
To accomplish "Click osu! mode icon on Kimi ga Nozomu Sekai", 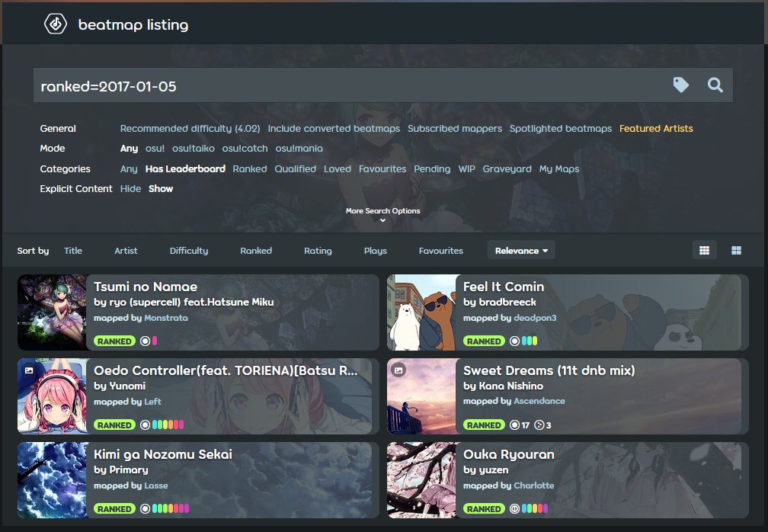I will click(145, 508).
